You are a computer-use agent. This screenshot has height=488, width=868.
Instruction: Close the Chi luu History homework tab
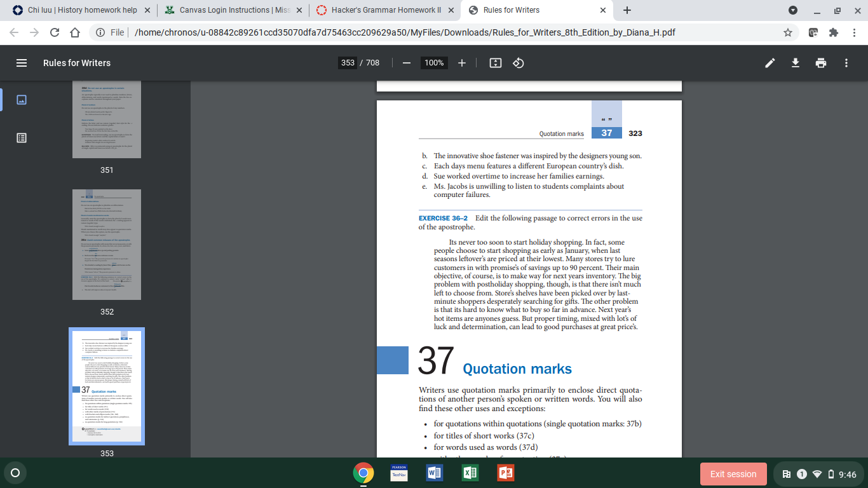click(147, 10)
